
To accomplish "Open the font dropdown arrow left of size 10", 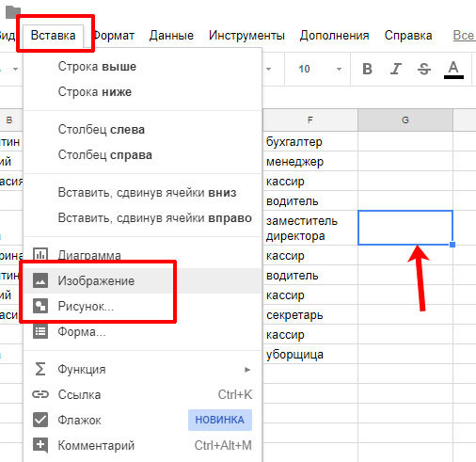I will (268, 69).
